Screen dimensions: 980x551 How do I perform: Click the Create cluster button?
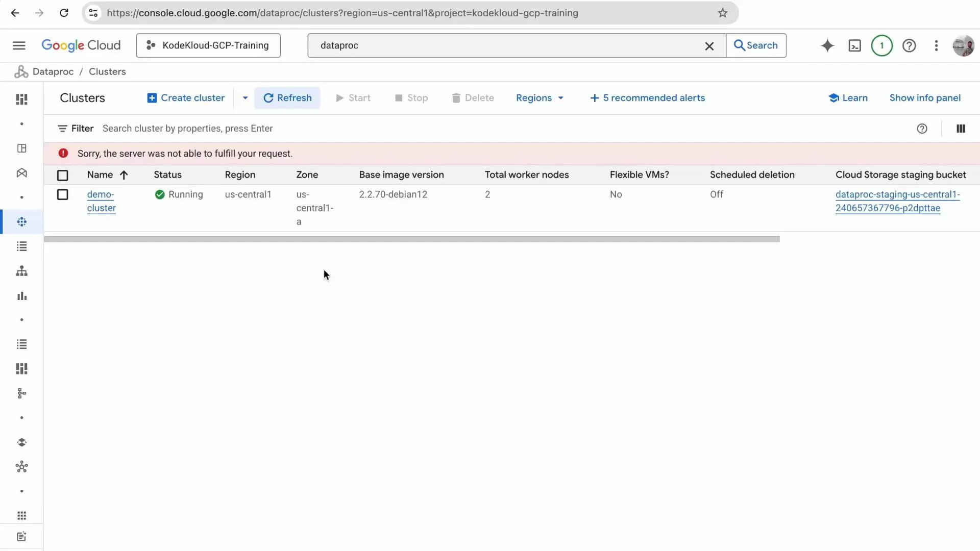(186, 98)
